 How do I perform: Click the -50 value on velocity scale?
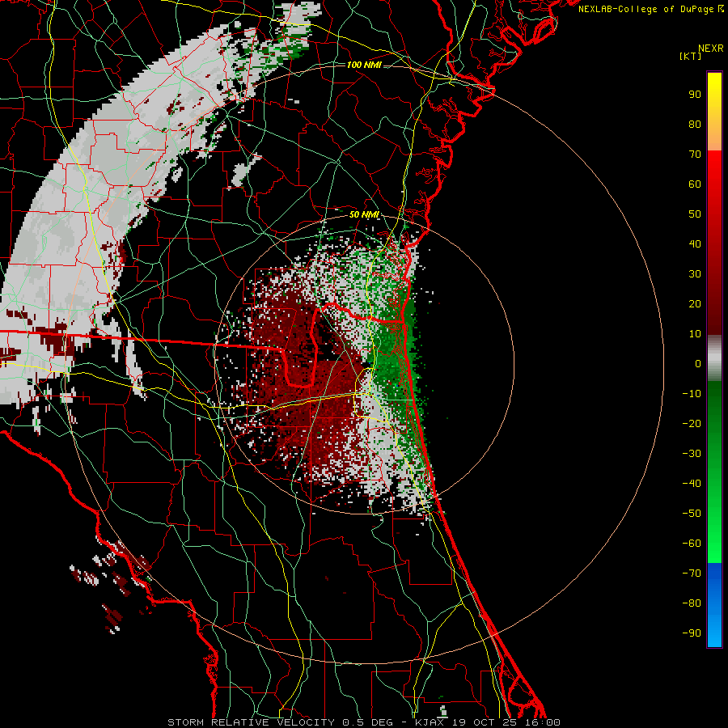[x=692, y=514]
